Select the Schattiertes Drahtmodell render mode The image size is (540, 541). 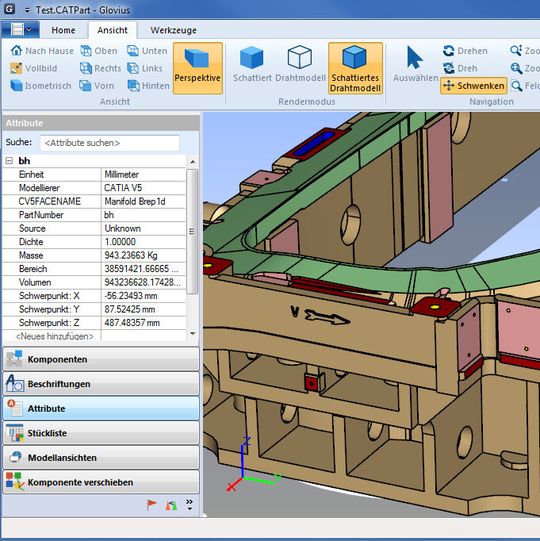[356, 68]
